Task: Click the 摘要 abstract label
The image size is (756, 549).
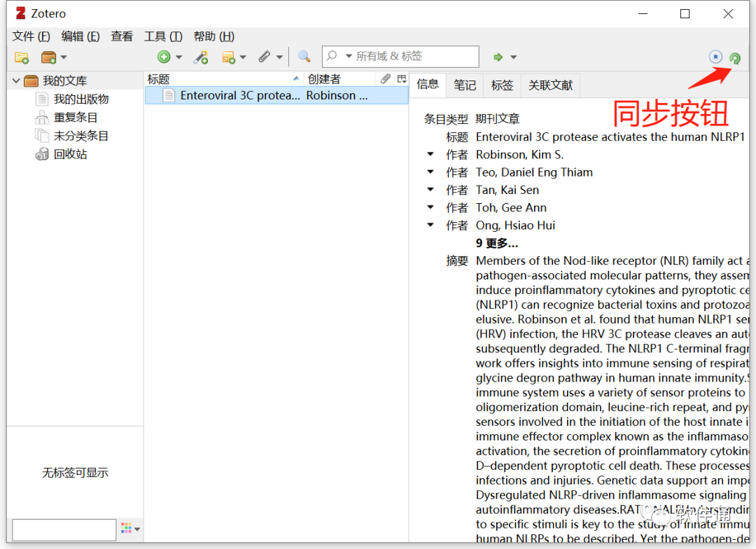Action: tap(456, 261)
